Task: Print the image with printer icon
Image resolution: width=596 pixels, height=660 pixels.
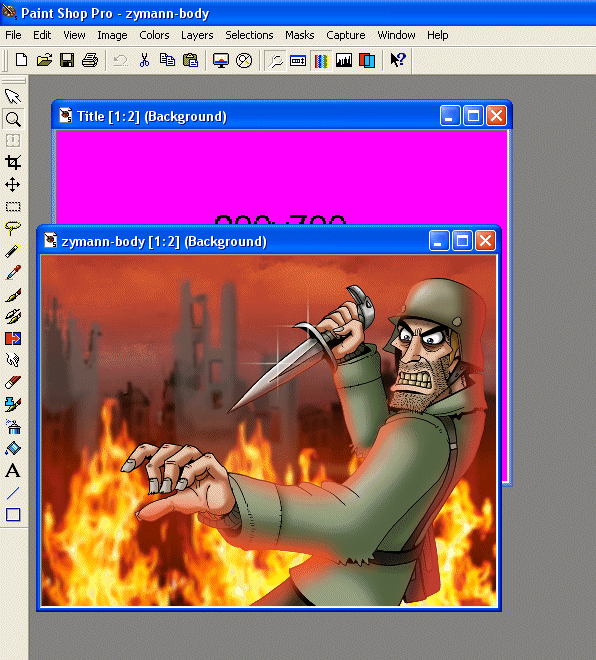Action: 90,60
